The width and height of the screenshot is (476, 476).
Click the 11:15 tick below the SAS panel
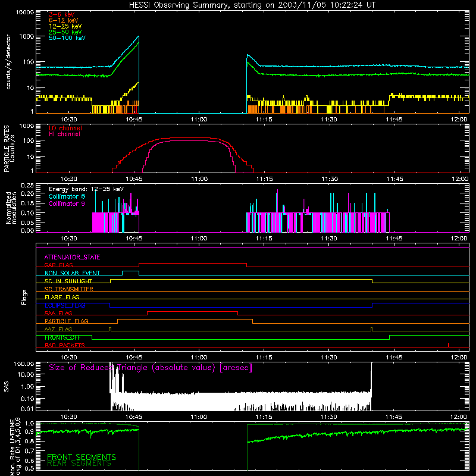tap(264, 417)
